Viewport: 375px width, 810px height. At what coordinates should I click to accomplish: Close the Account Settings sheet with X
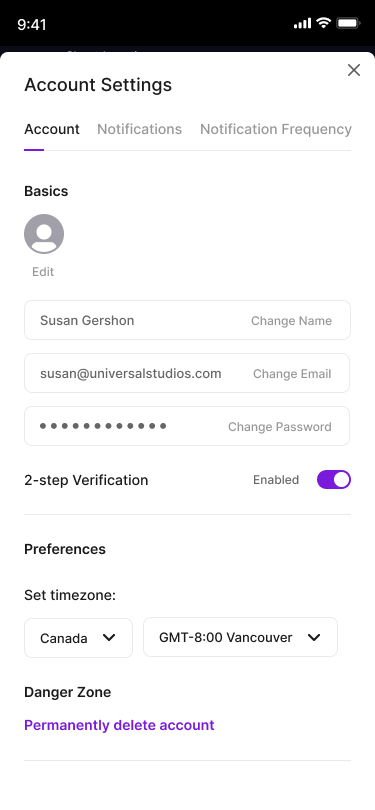[x=354, y=70]
